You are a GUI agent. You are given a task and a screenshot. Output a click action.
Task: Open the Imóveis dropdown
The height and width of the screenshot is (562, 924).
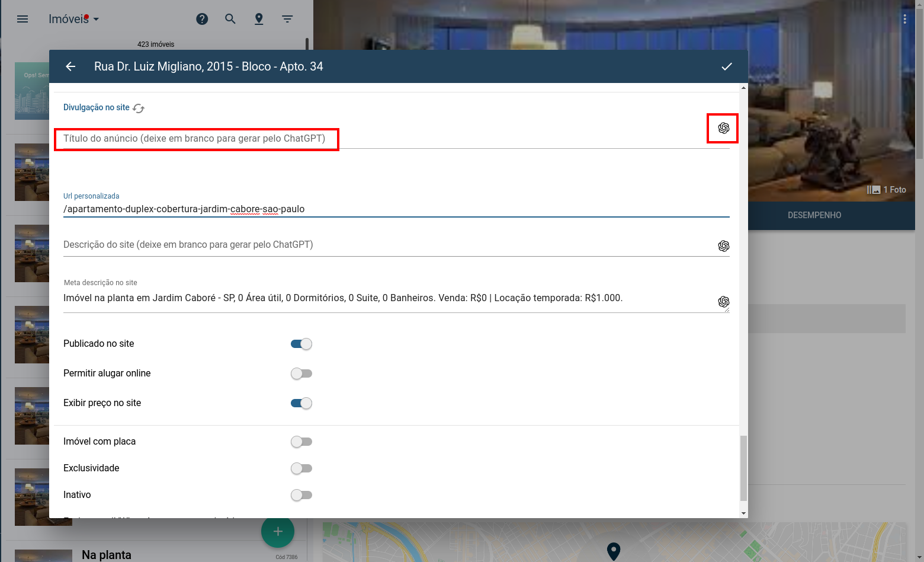pyautogui.click(x=73, y=19)
